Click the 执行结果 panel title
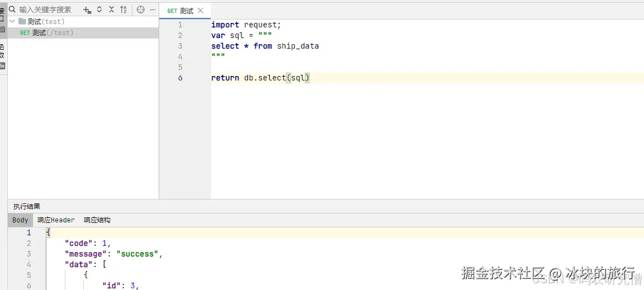644x290 pixels. tap(27, 207)
